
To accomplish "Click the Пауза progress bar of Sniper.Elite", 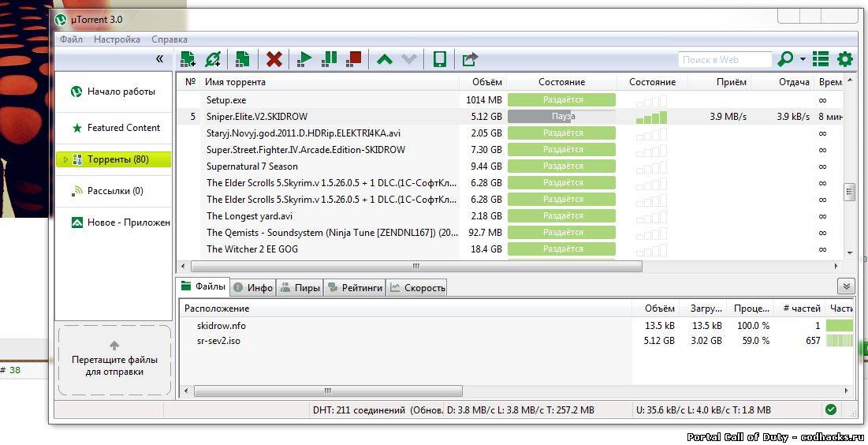I will click(561, 116).
